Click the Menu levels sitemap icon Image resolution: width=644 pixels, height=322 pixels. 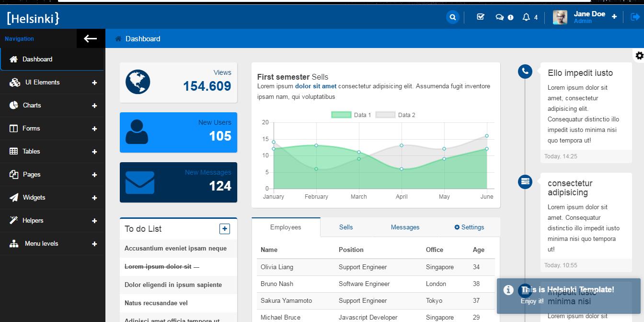pyautogui.click(x=14, y=244)
